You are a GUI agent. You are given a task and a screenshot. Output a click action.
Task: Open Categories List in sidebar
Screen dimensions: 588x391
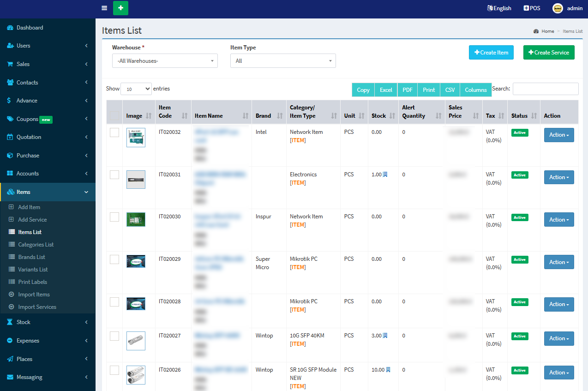[x=36, y=245]
